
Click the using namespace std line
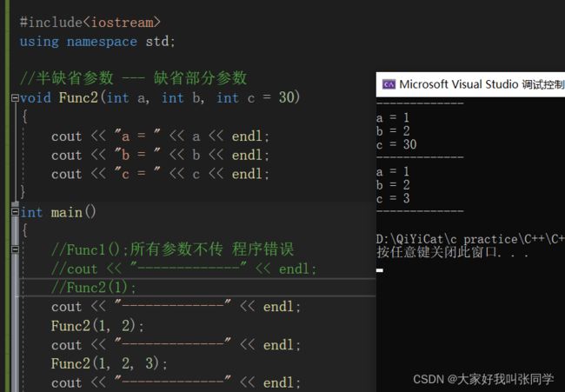97,42
